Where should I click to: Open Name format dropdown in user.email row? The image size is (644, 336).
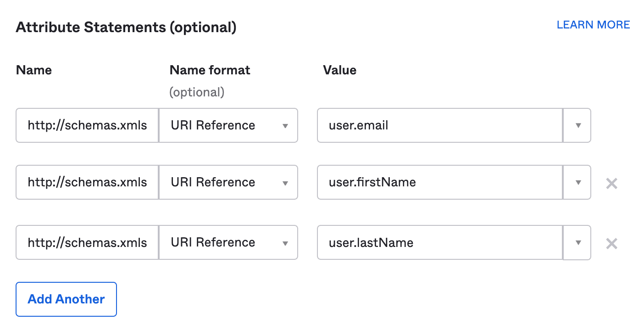(228, 125)
